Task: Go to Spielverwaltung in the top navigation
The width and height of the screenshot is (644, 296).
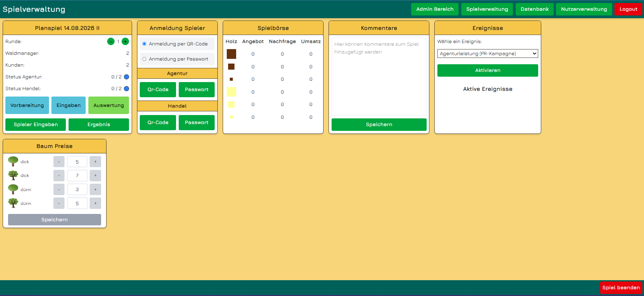Action: coord(487,9)
